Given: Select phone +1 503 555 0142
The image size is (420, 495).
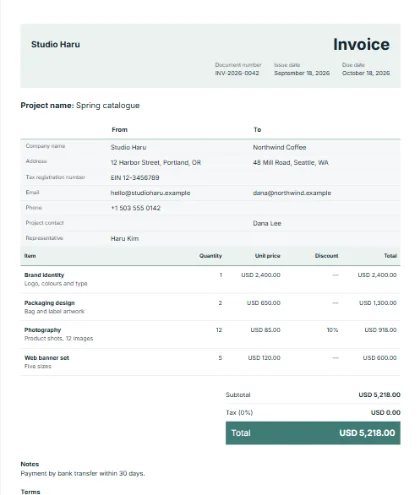Looking at the screenshot, I should pyautogui.click(x=135, y=208).
